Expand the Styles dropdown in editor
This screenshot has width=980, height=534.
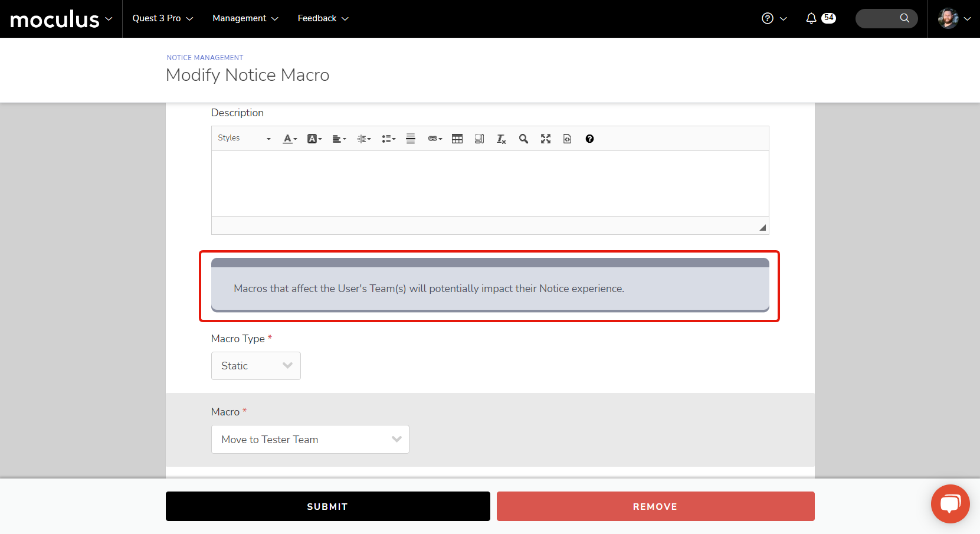click(x=244, y=138)
